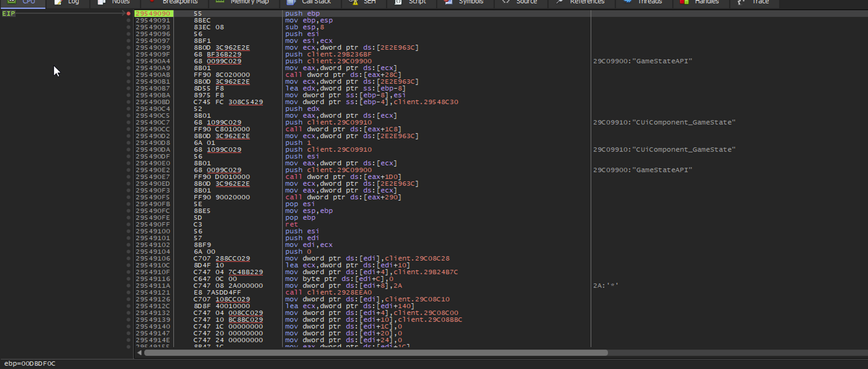
Task: Select 'push client.29B236BF' instruction
Action: (328, 54)
